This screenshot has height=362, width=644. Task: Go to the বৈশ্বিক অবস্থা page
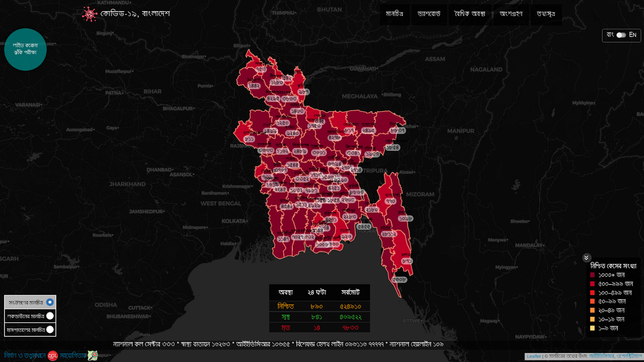(469, 14)
